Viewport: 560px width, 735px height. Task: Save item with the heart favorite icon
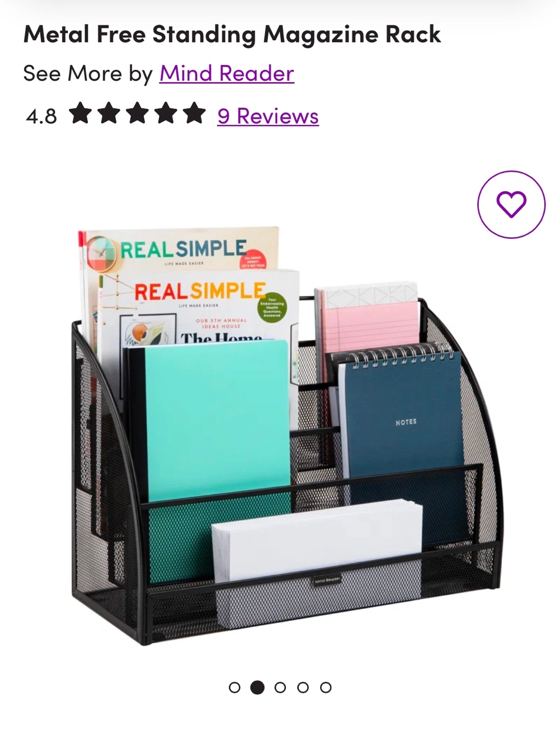tap(511, 204)
